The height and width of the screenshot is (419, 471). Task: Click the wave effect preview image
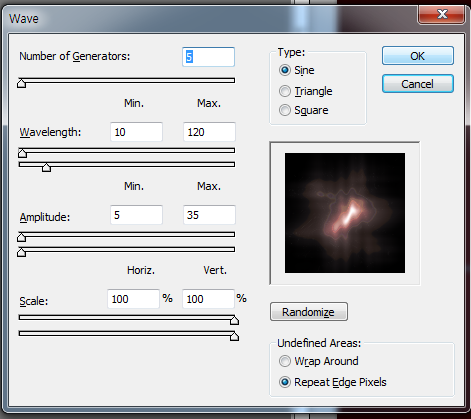[x=345, y=213]
